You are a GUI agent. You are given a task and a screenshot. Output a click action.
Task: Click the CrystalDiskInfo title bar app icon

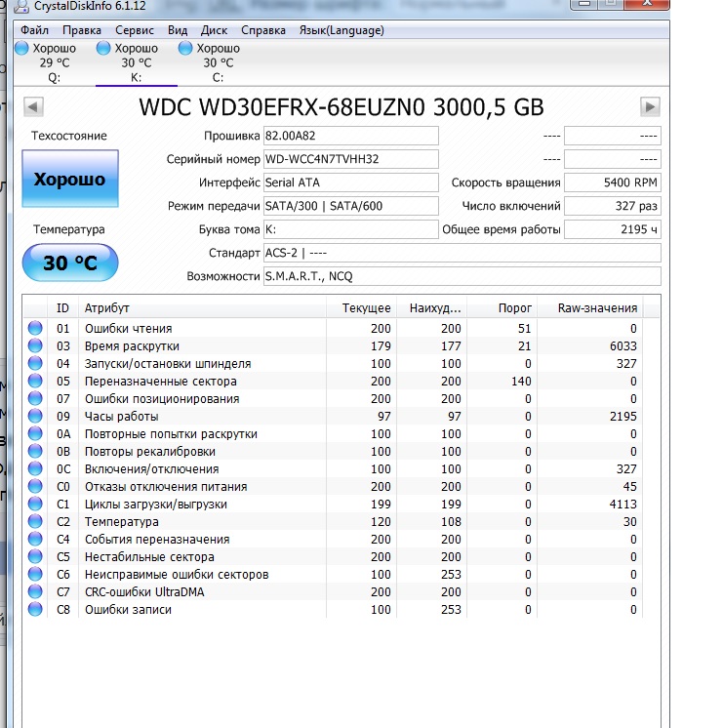[21, 6]
